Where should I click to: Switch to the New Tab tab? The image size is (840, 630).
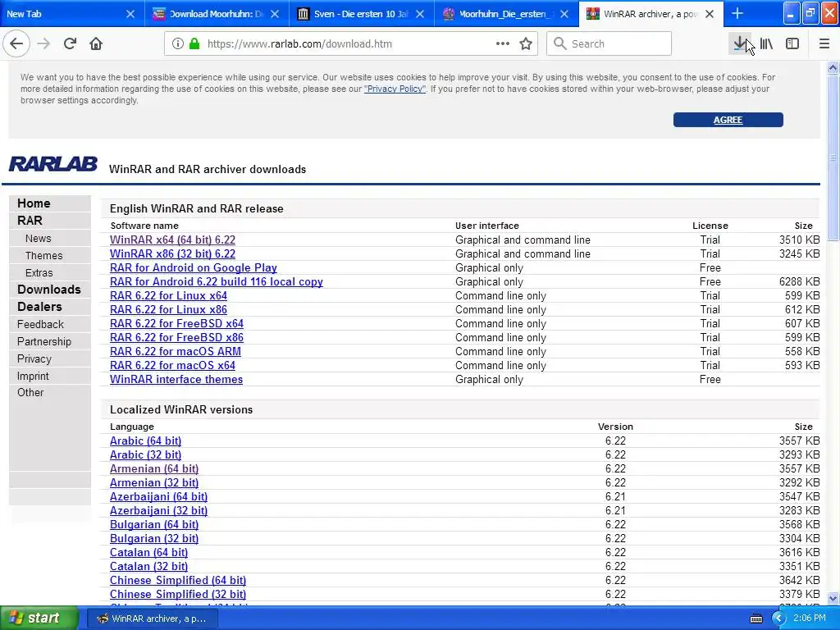[64, 14]
